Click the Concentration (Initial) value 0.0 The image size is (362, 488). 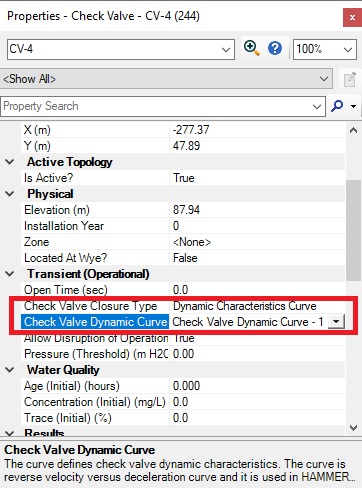click(x=180, y=402)
